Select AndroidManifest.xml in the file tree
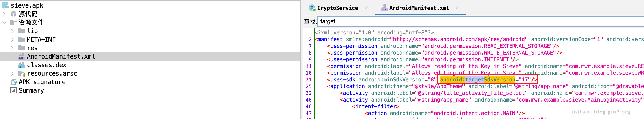 click(x=61, y=57)
